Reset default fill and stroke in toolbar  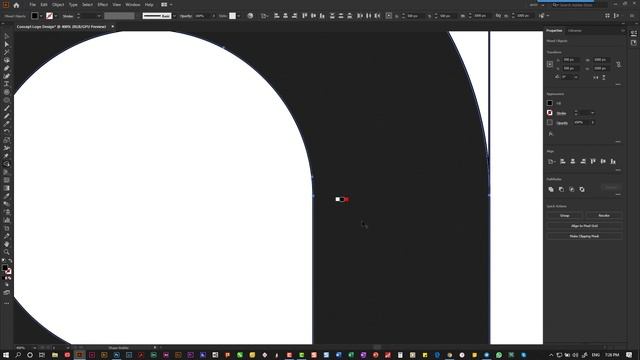[4, 261]
